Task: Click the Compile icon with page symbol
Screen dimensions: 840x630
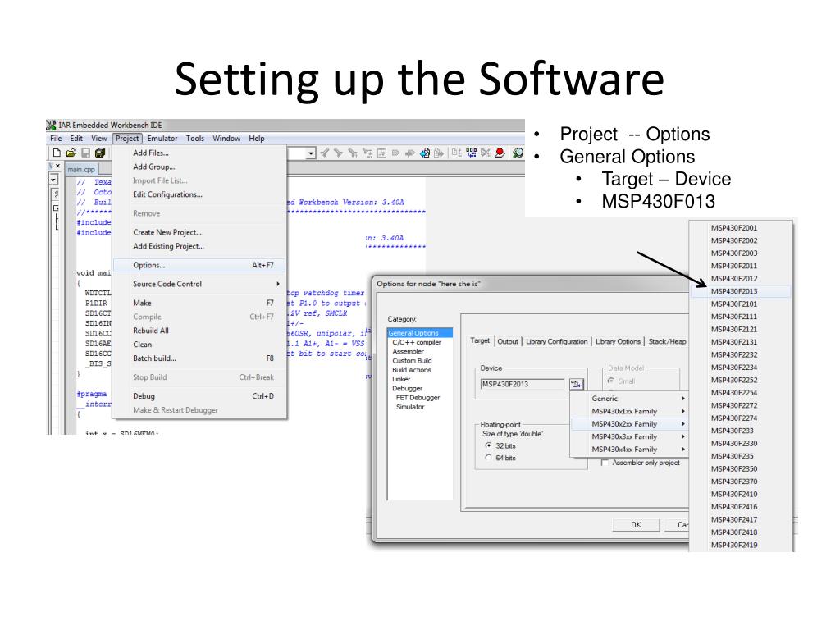Action: pos(456,153)
